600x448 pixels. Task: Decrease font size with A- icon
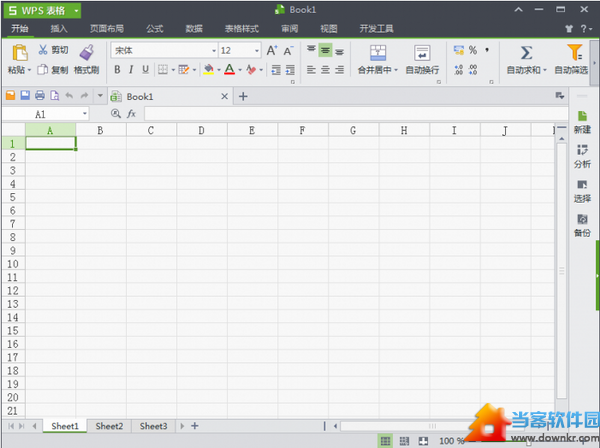coord(288,51)
